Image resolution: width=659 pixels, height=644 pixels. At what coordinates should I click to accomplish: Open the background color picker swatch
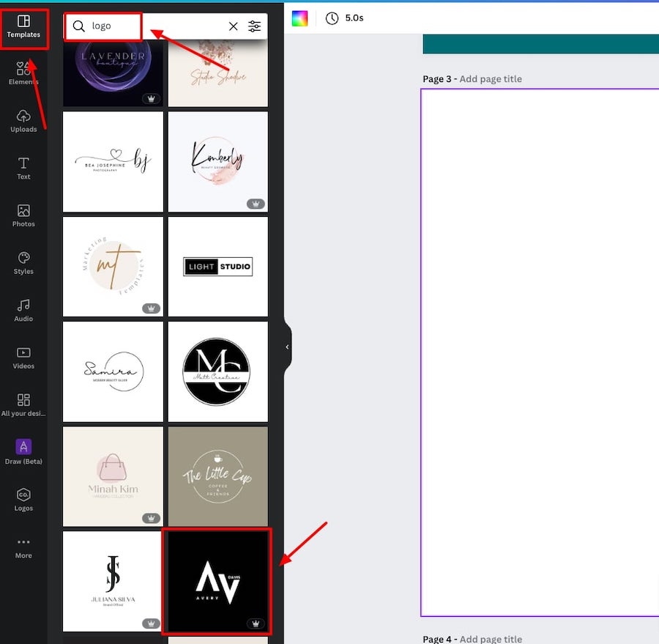point(299,18)
